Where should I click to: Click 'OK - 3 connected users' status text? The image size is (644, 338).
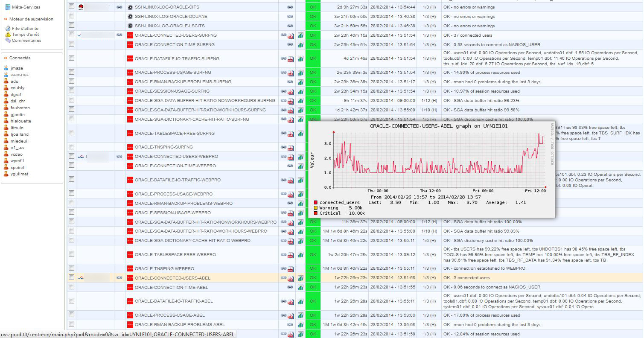pyautogui.click(x=466, y=278)
